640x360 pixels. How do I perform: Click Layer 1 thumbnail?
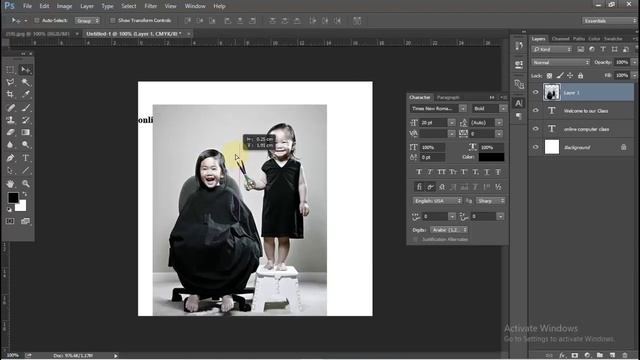point(552,92)
